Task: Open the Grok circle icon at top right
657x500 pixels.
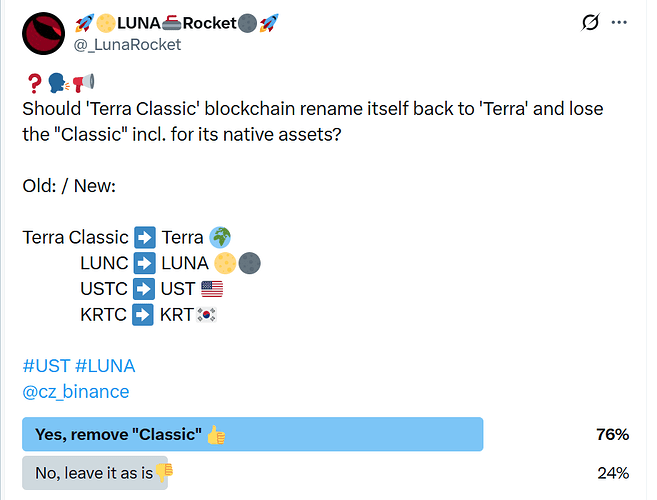Action: coord(591,22)
